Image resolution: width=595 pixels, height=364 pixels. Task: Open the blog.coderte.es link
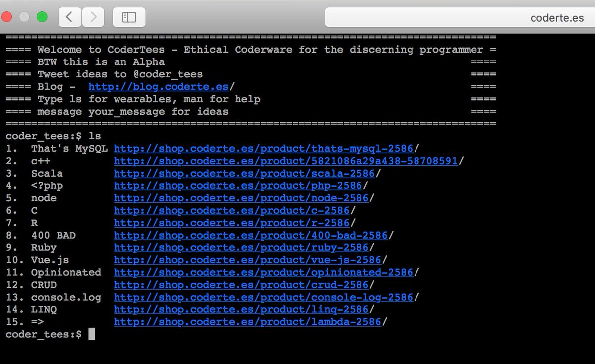point(158,87)
